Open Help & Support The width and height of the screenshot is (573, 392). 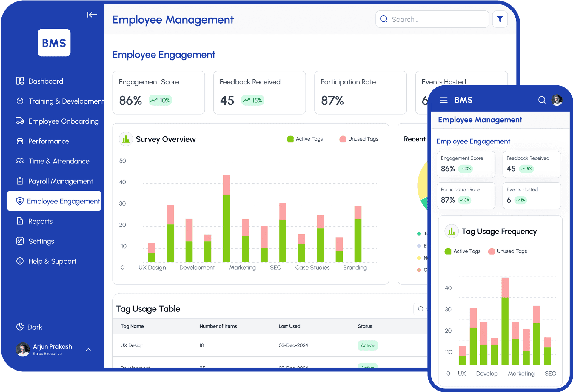point(52,261)
